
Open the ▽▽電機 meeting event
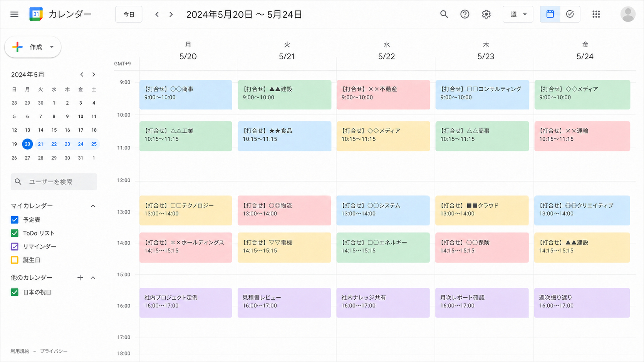pos(284,247)
